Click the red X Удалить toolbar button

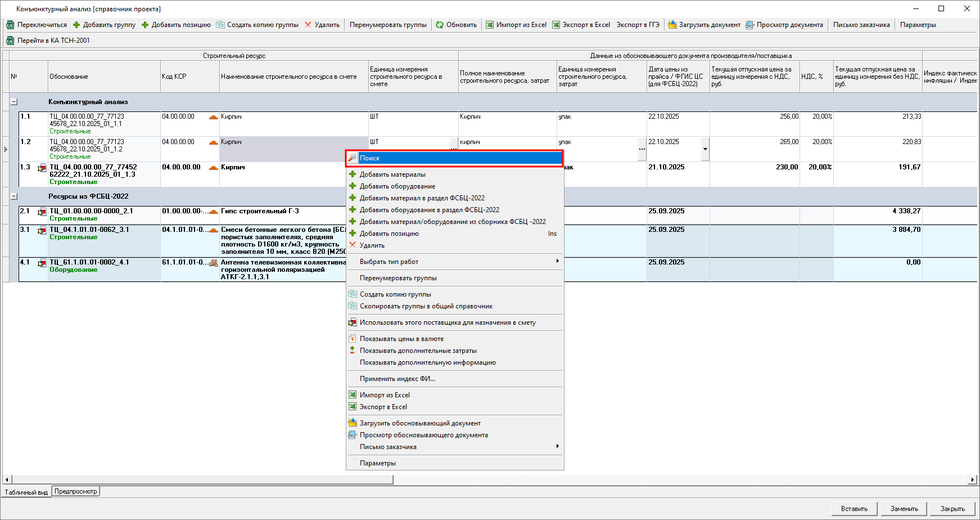[x=322, y=25]
